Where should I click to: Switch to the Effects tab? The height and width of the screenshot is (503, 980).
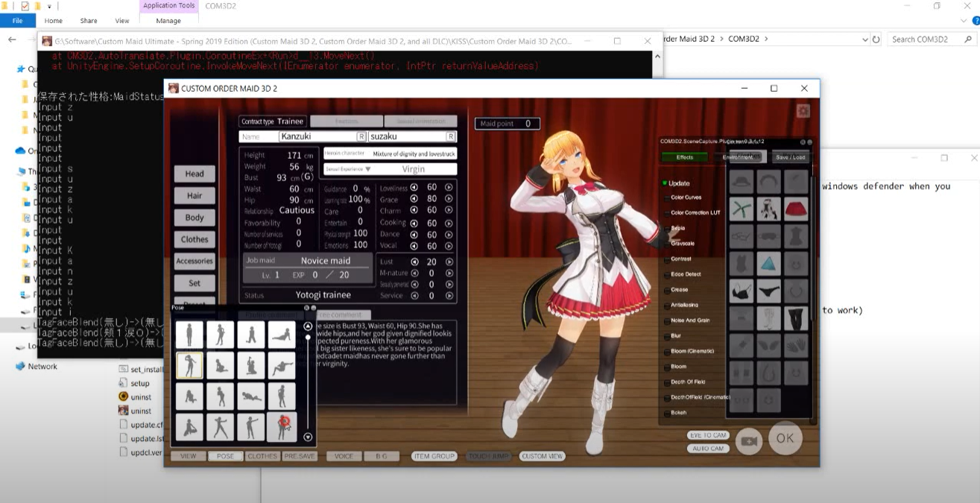click(685, 157)
